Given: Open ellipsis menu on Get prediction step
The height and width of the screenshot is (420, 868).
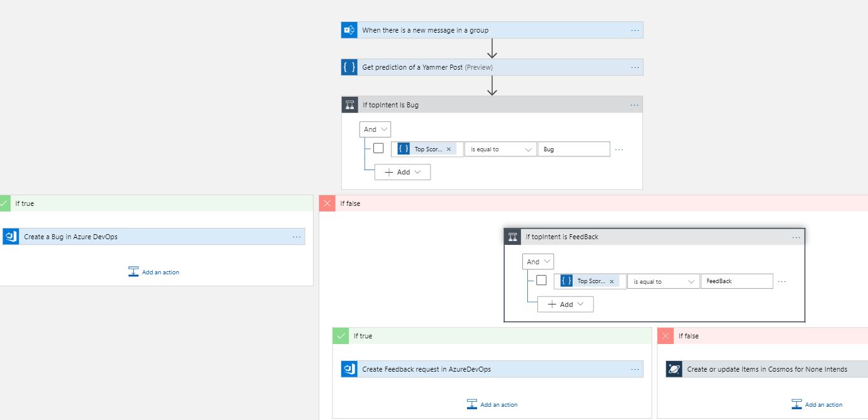Looking at the screenshot, I should (x=635, y=67).
